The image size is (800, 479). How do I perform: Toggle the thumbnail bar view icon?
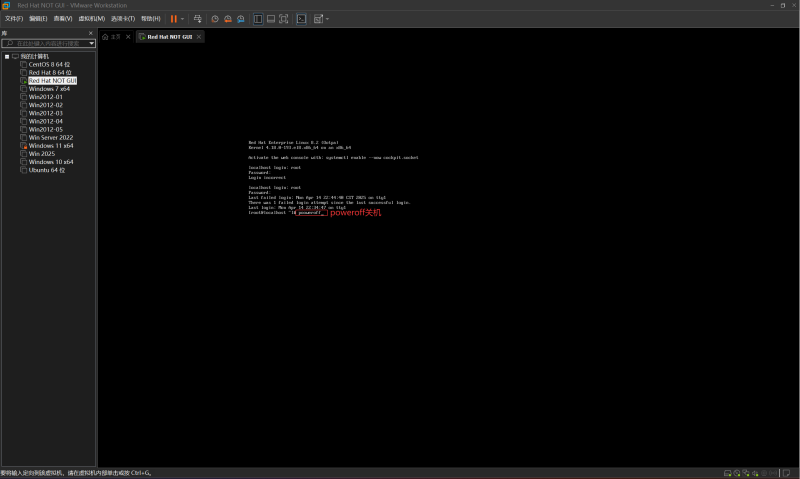point(271,19)
